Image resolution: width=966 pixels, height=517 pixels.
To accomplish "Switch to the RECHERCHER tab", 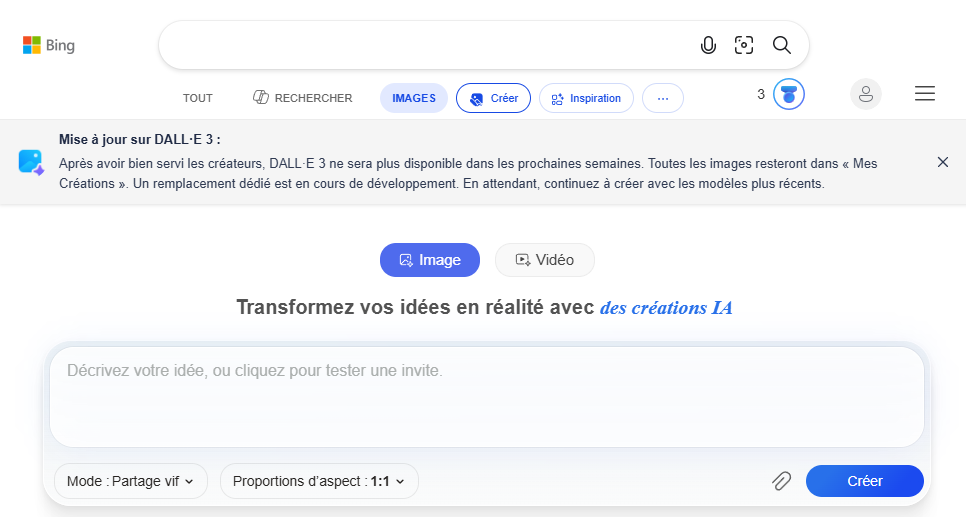I will [302, 98].
